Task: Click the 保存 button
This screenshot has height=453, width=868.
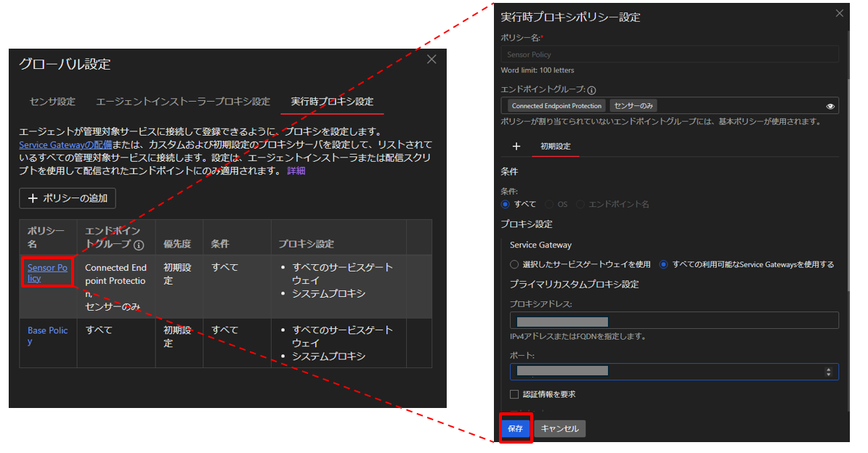Action: (x=515, y=428)
